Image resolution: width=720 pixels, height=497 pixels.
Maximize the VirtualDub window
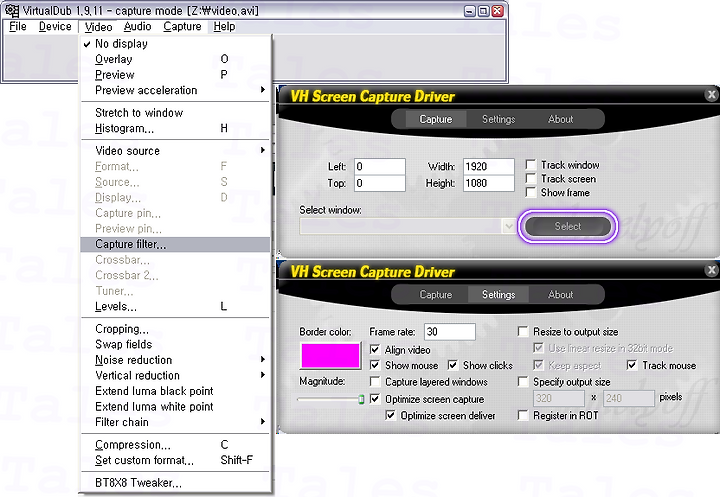(483, 11)
